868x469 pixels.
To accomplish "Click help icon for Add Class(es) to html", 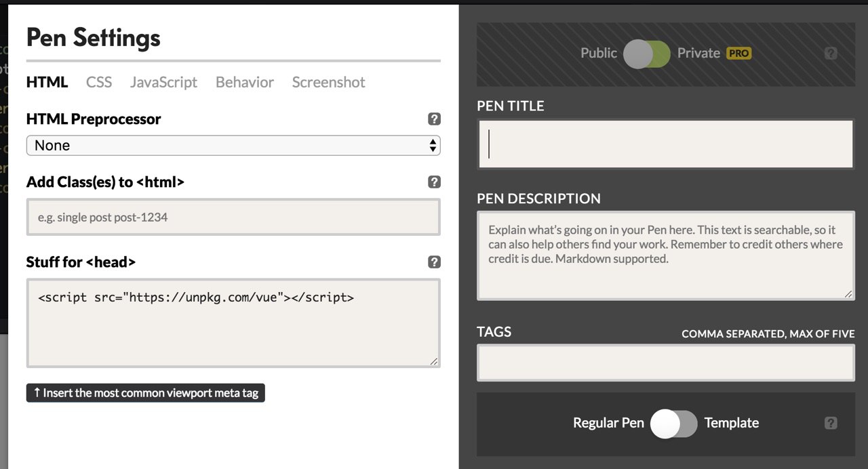I will (435, 182).
